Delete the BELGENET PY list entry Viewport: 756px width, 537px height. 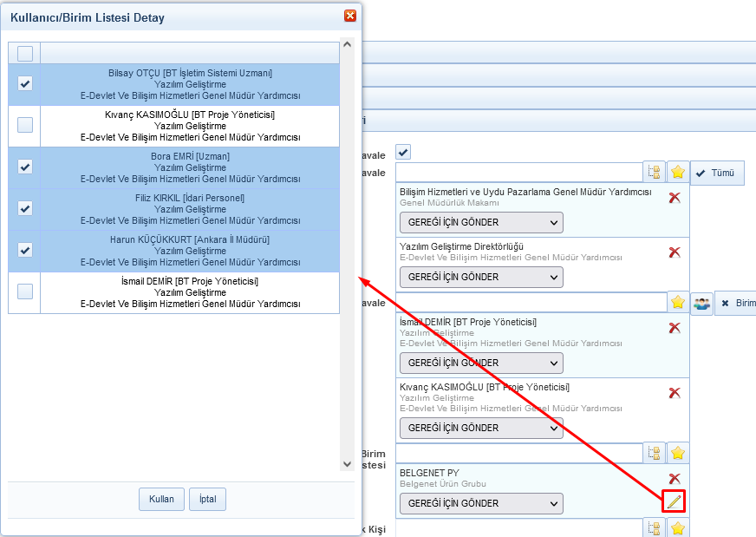click(x=675, y=478)
